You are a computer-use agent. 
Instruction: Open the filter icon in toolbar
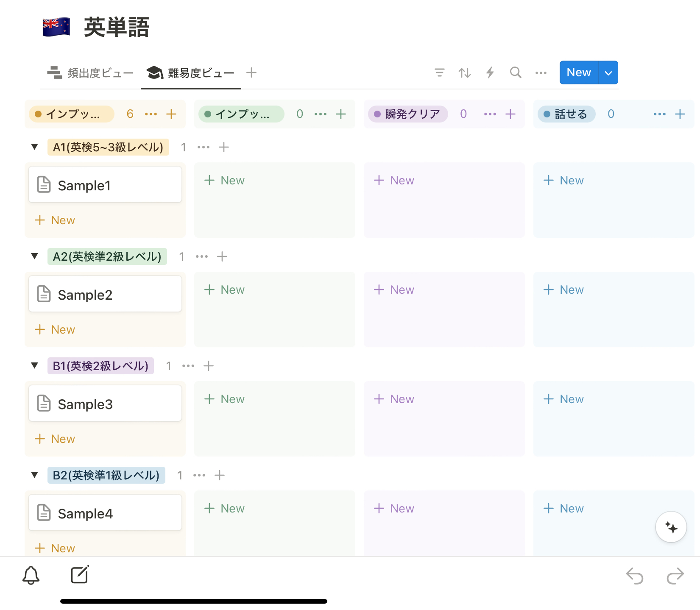[440, 72]
